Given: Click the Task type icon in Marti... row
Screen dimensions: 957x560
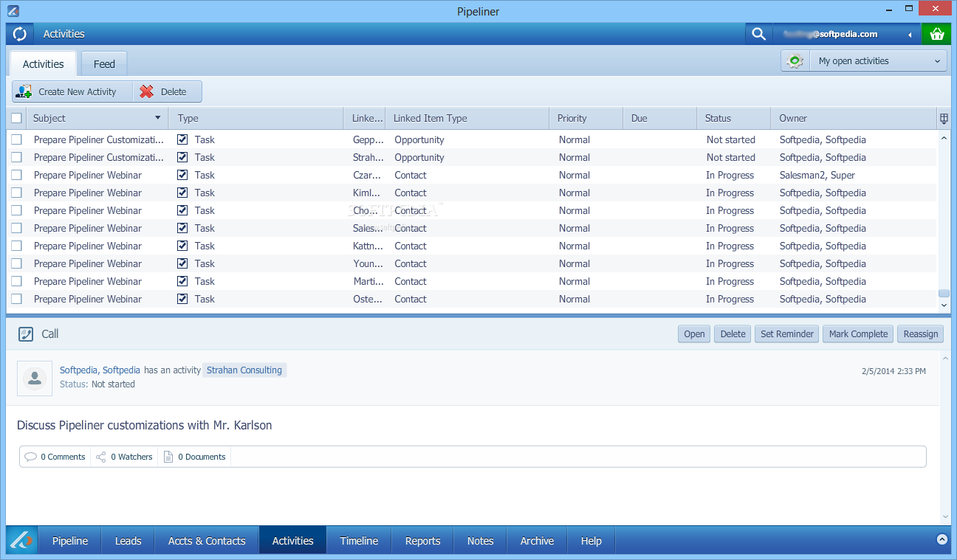Looking at the screenshot, I should [x=182, y=281].
